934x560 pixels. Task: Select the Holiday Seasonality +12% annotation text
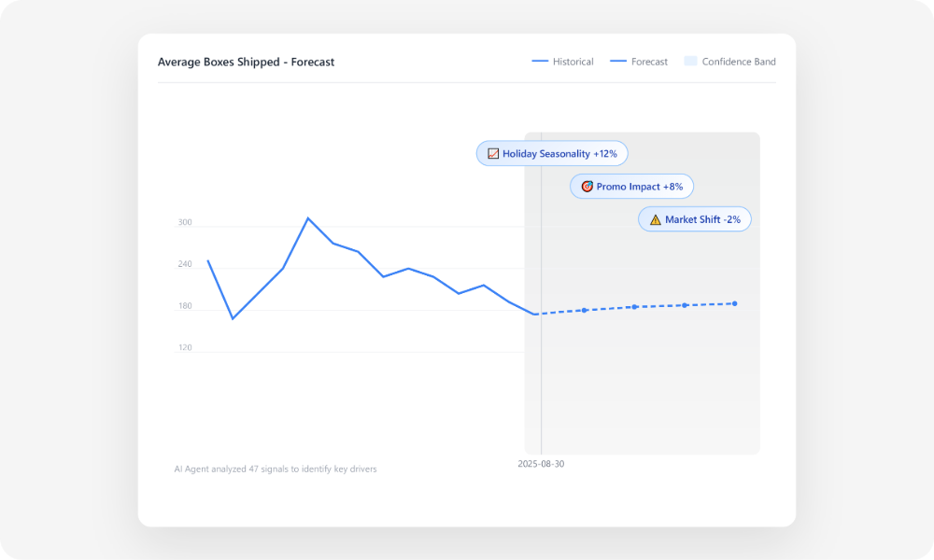click(559, 154)
